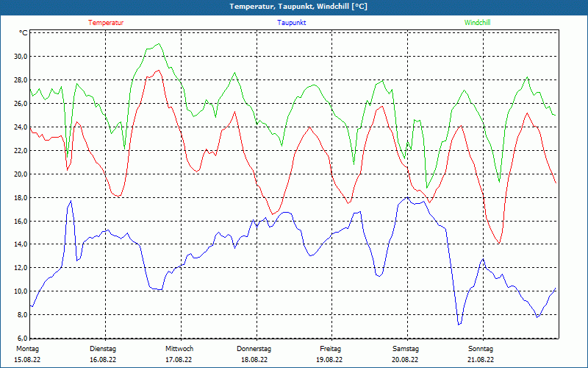The image size is (588, 368).
Task: Click the 18.08.22 date label
Action: 254,360
